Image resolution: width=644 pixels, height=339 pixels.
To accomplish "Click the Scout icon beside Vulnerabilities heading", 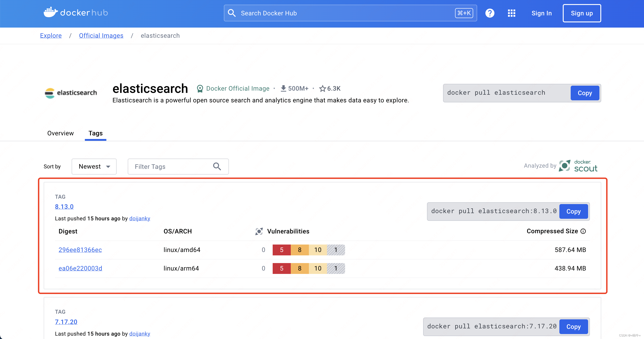I will pos(259,231).
